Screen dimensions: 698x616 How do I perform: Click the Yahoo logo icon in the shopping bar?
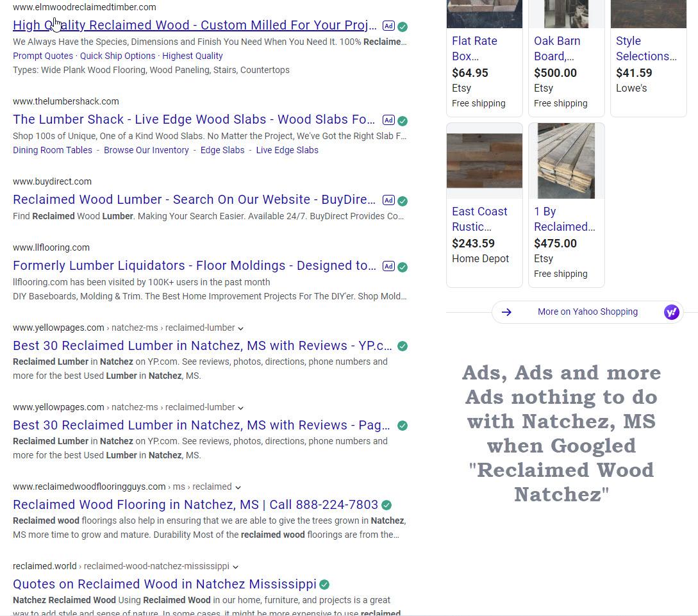pos(671,312)
